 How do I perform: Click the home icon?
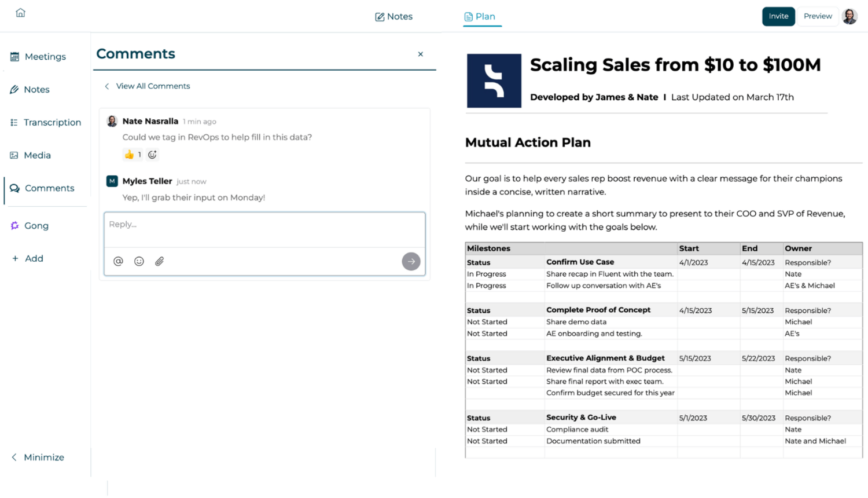click(21, 13)
